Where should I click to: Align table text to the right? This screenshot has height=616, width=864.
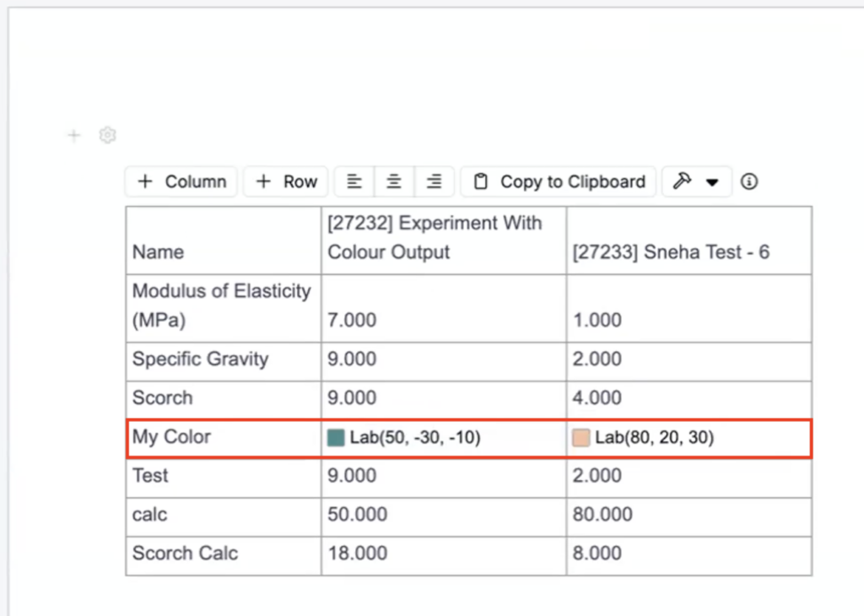(434, 181)
